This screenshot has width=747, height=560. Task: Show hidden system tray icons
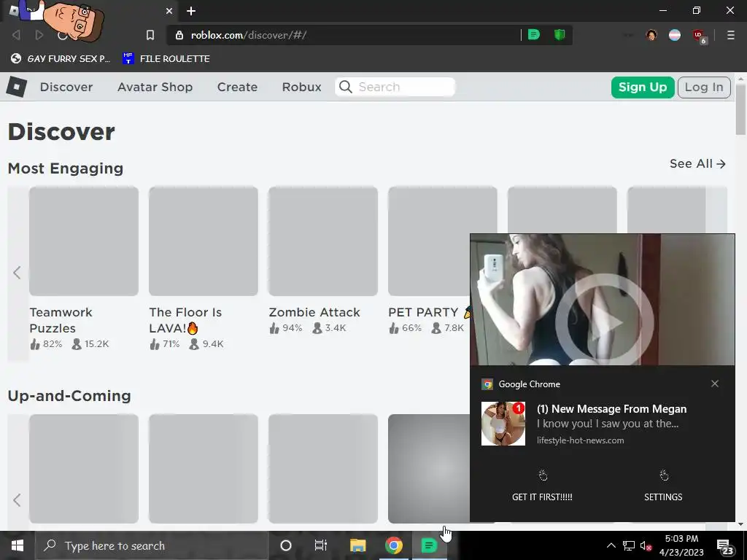coord(611,545)
